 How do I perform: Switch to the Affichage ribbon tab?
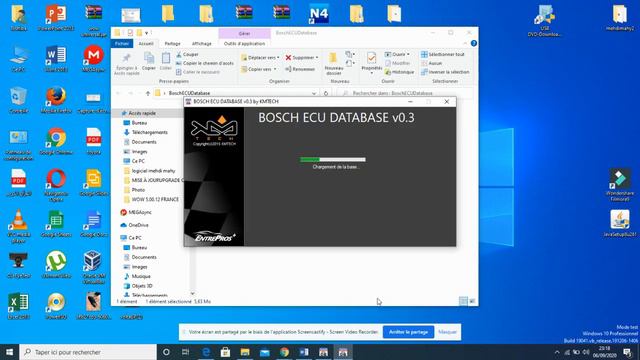click(x=202, y=43)
